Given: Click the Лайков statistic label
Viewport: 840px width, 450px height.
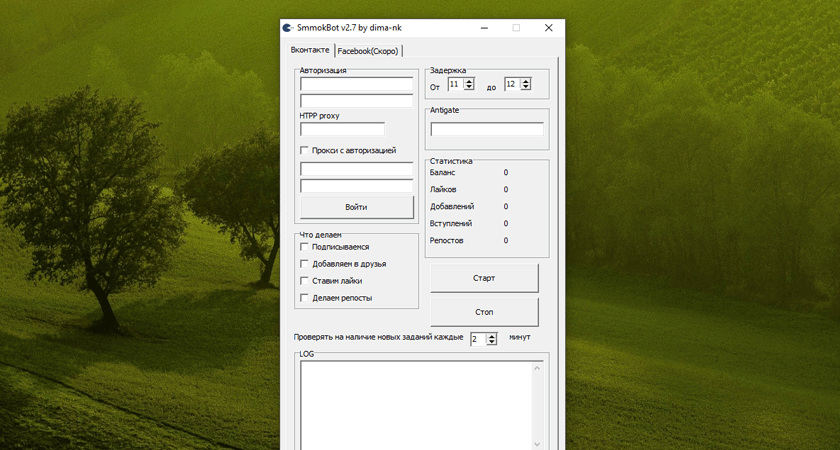Looking at the screenshot, I should (x=443, y=190).
